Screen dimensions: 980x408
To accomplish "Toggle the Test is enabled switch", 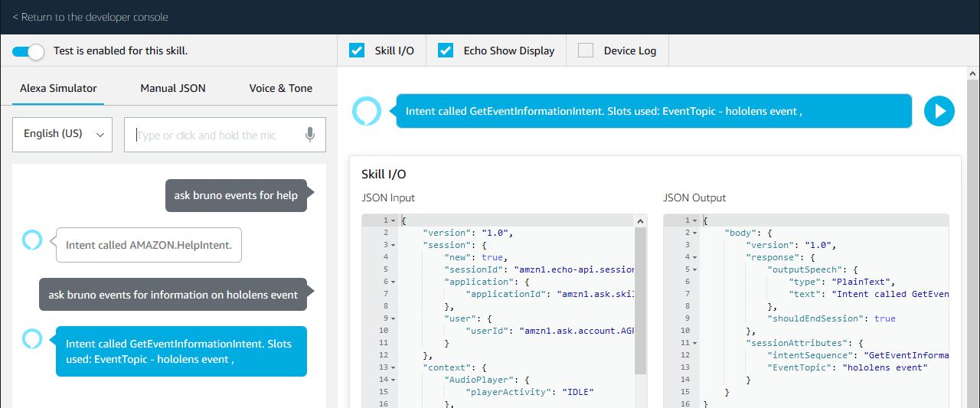I will (x=28, y=51).
